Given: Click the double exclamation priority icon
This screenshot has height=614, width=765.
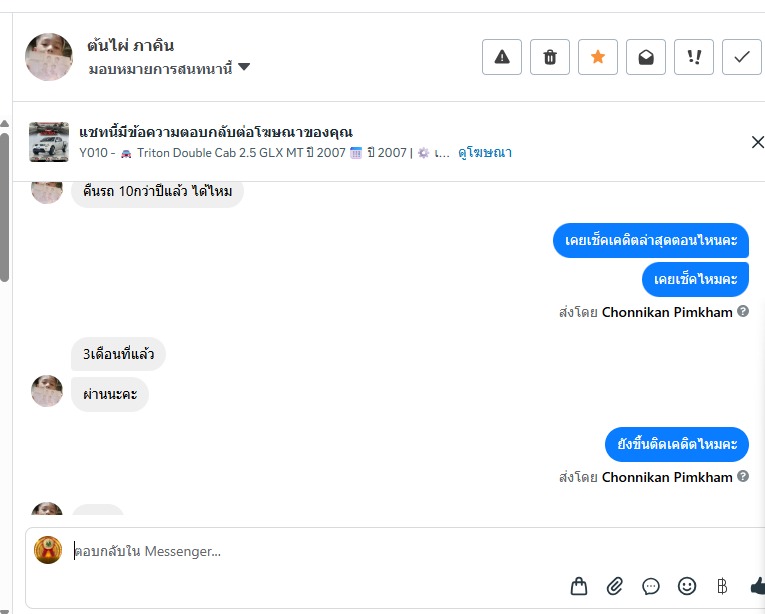Looking at the screenshot, I should click(694, 57).
